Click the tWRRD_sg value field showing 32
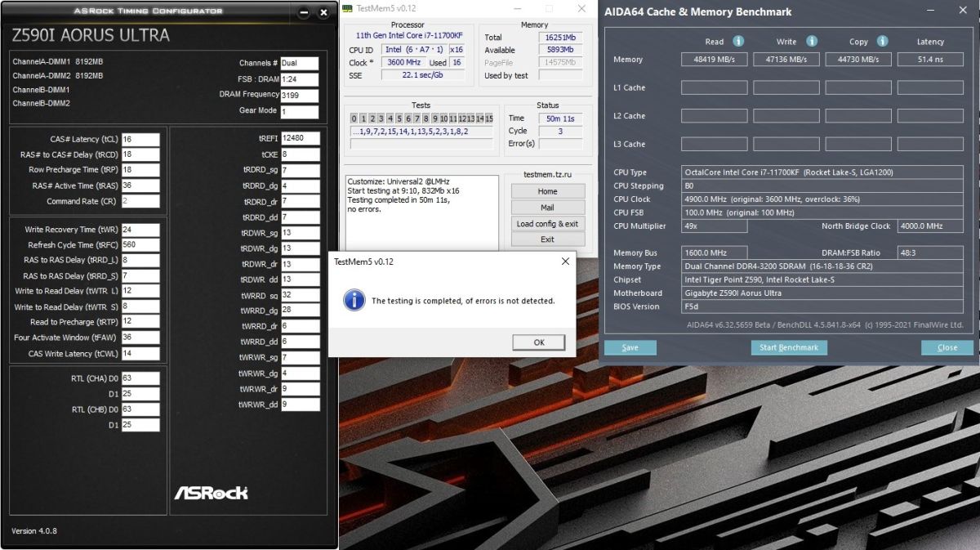 (x=301, y=295)
